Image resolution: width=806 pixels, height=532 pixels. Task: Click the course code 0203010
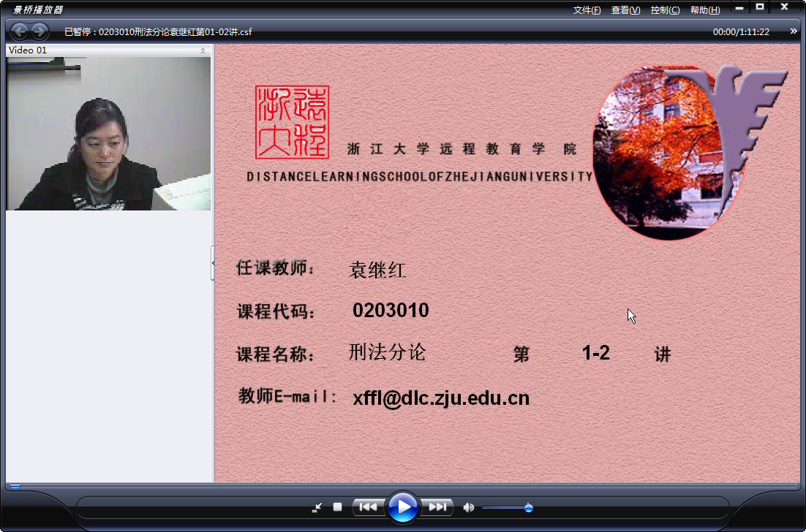391,310
